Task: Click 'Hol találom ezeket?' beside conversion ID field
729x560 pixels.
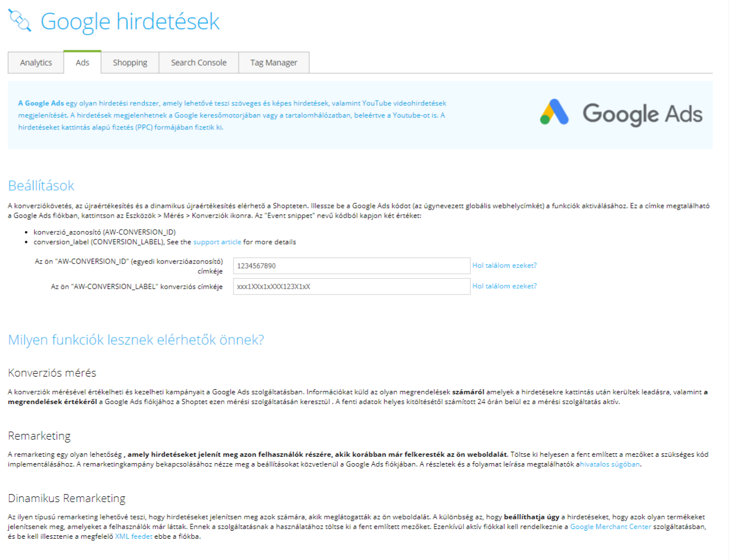Action: coord(505,265)
